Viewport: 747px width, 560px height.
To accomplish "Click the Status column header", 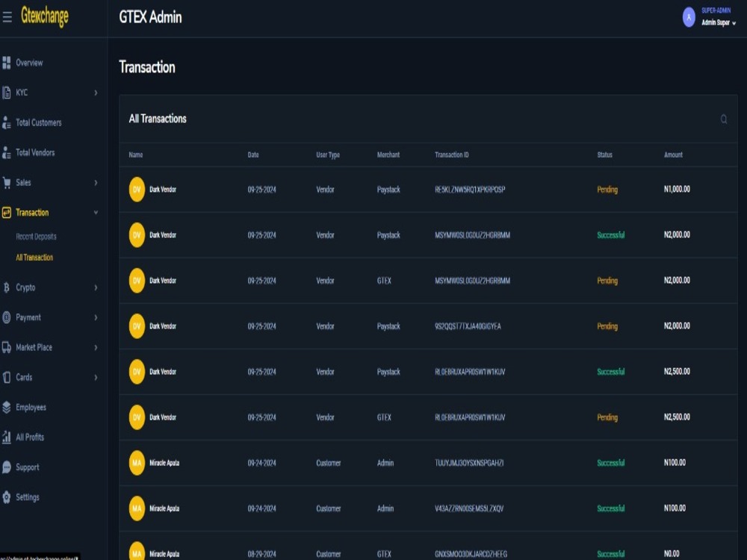I will 604,155.
